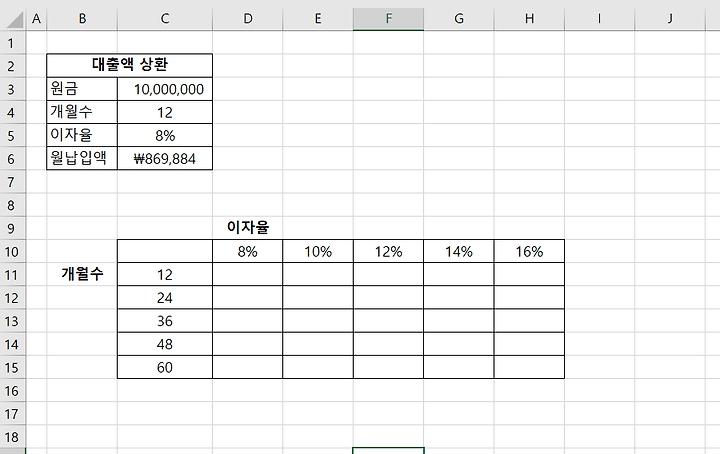Select row 10 header
The image size is (720, 454).
tap(13, 251)
